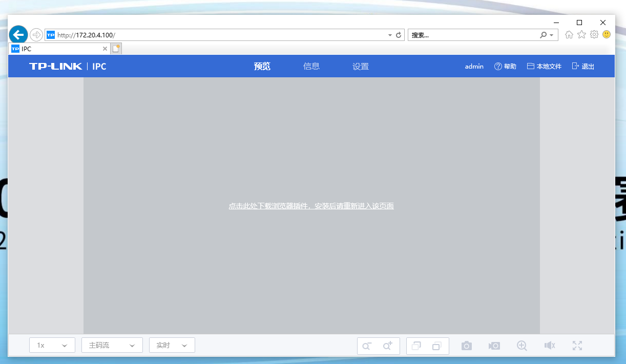Click 退出 to log out
This screenshot has height=364, width=626.
(x=583, y=67)
